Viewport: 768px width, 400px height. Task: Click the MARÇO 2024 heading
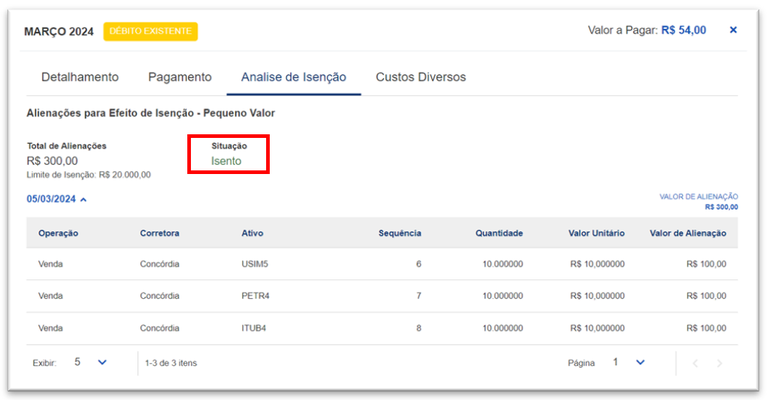(x=59, y=31)
